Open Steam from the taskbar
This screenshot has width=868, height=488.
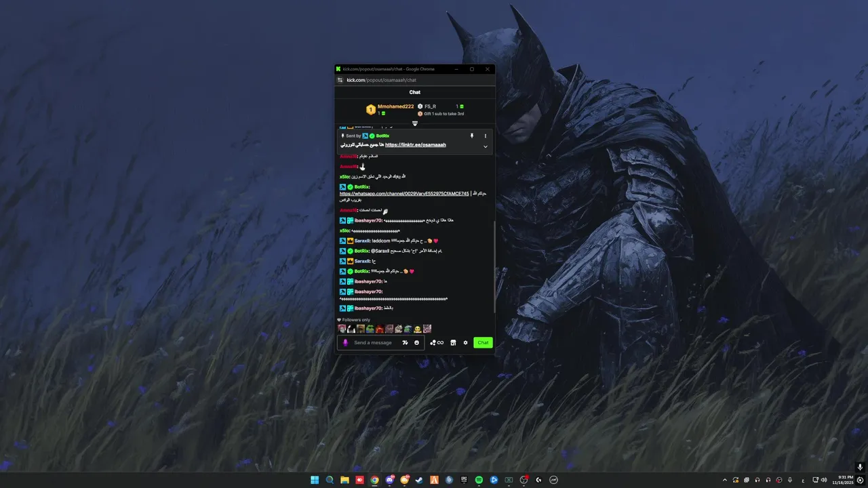pyautogui.click(x=419, y=480)
